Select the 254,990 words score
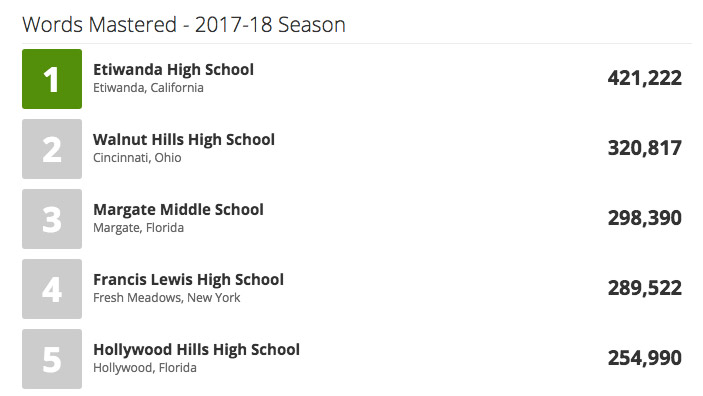Viewport: 703px width, 396px height. tap(645, 358)
